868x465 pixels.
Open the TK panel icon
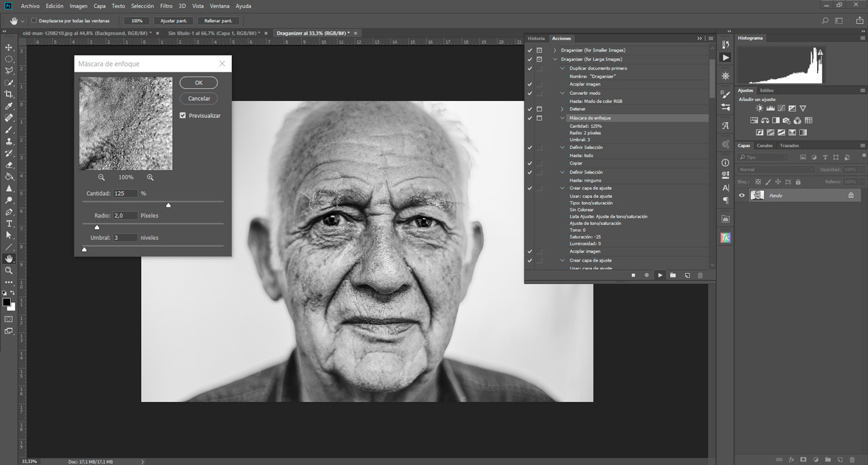pyautogui.click(x=726, y=238)
